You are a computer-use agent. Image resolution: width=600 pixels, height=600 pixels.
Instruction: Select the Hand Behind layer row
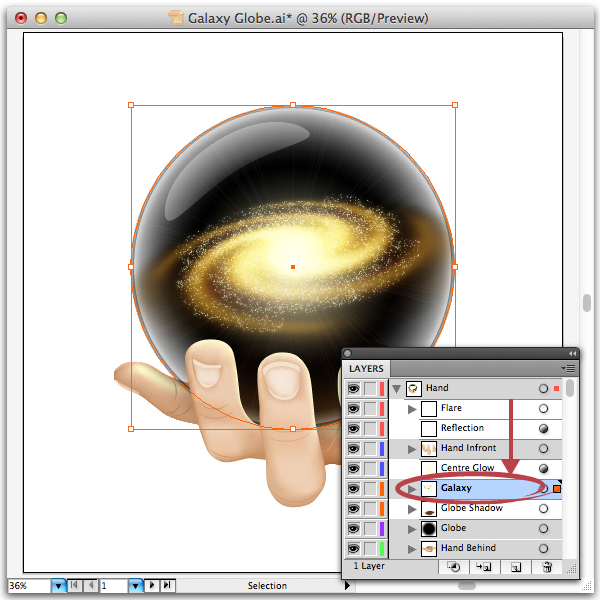point(476,548)
